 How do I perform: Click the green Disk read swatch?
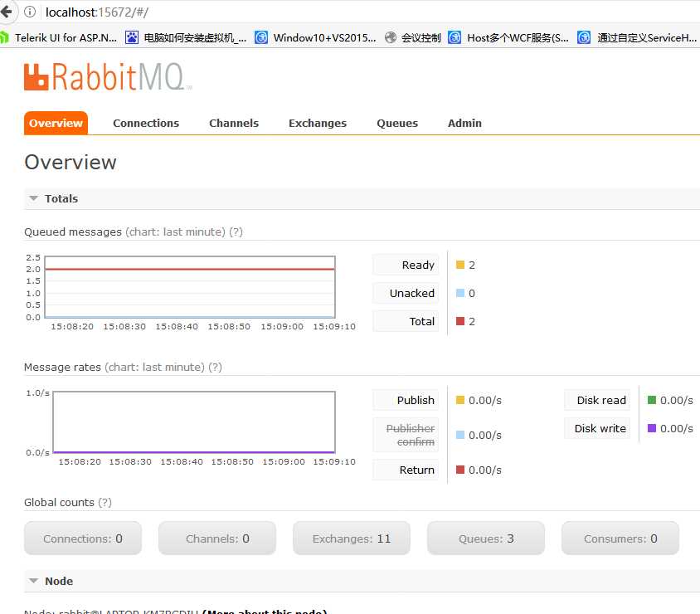pyautogui.click(x=652, y=400)
